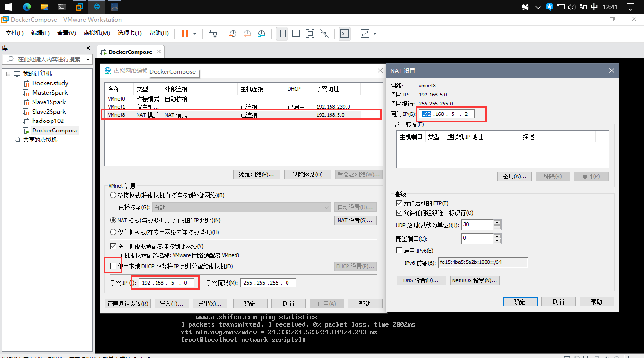The width and height of the screenshot is (644, 358).
Task: Toggle the thumbnail bar view icon
Action: point(296,34)
